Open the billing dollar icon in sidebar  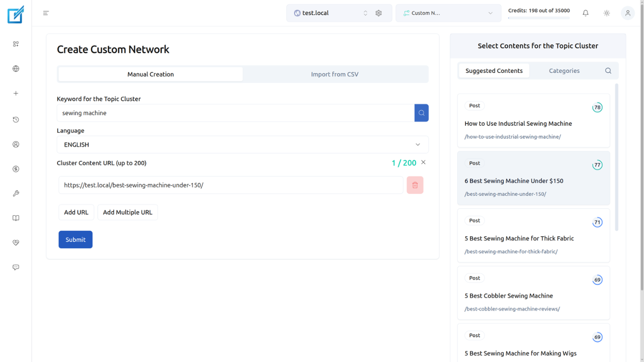16,169
